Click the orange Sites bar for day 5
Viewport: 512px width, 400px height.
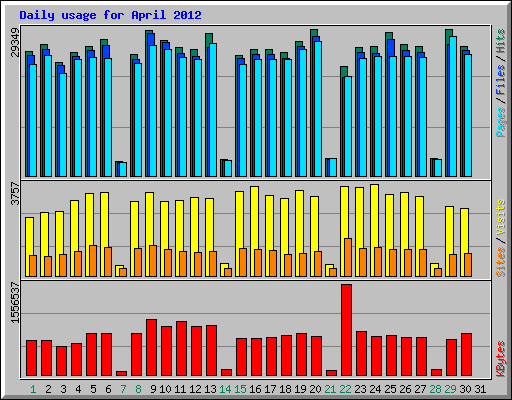point(93,261)
